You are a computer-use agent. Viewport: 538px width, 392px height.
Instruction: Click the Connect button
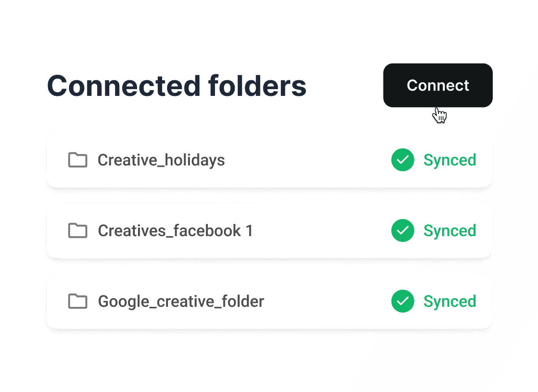(438, 85)
